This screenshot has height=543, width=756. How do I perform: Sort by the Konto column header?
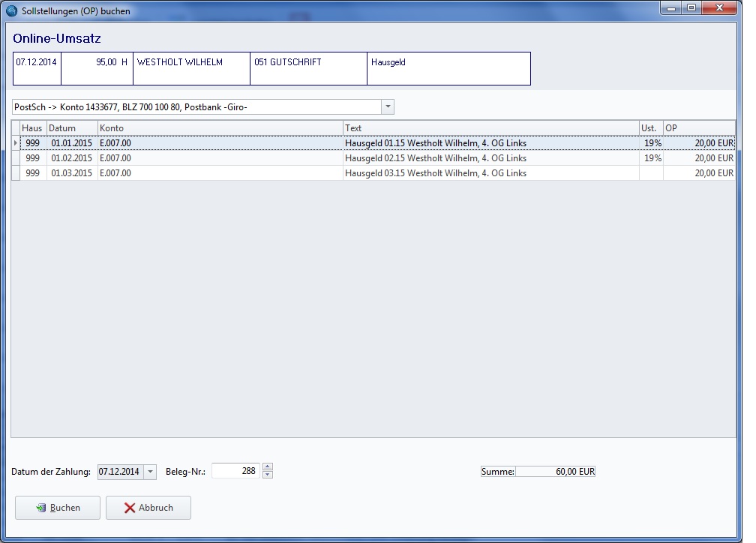[x=220, y=128]
